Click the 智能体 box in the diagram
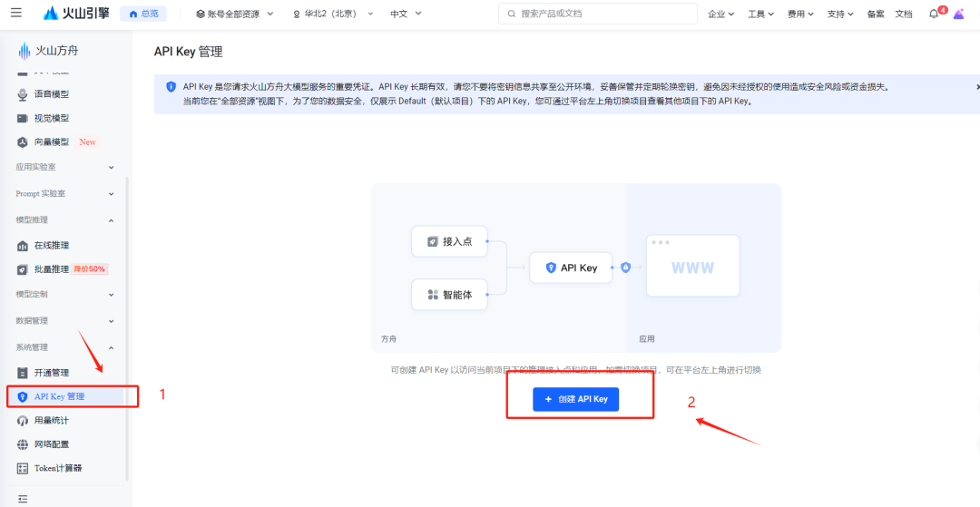Viewport: 980px width, 507px height. 449,294
